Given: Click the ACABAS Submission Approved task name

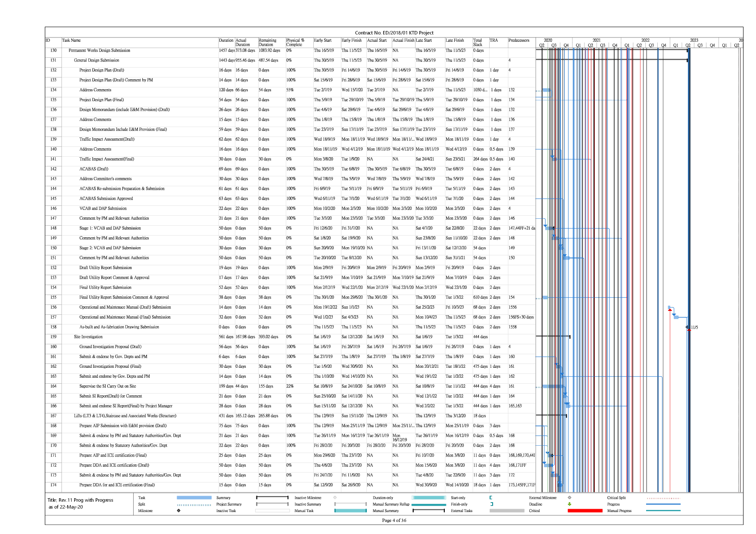Looking at the screenshot, I should pos(106,199).
